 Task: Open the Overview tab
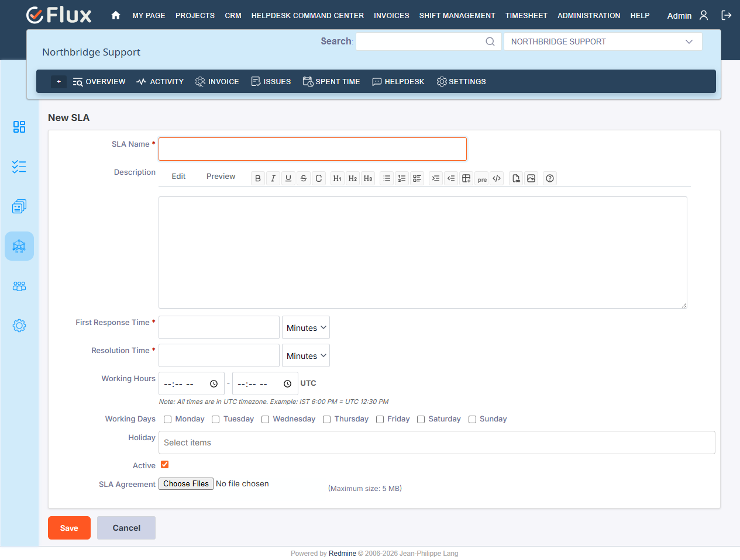coord(99,82)
